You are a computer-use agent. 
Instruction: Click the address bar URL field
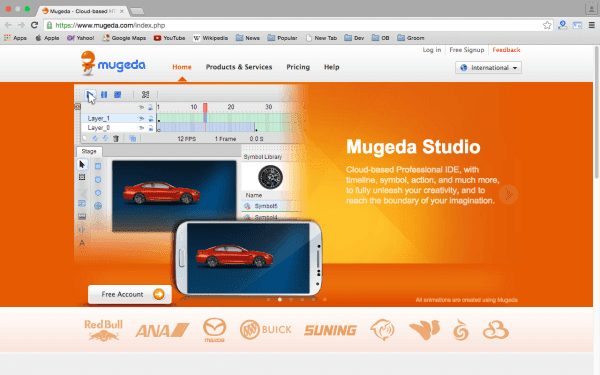tap(298, 25)
